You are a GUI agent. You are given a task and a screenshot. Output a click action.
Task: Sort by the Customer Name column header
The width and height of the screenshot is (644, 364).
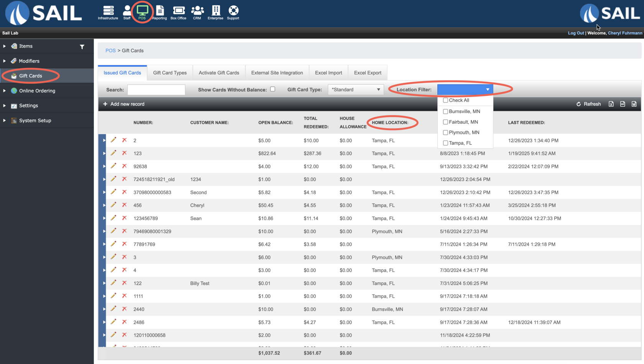209,123
